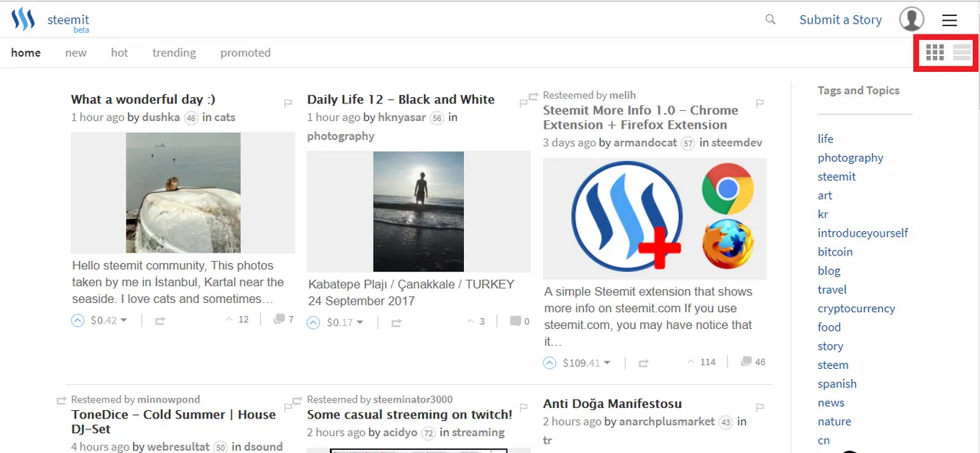Viewport: 980px width, 453px height.
Task: Upvote the 'Steemit More Info 1.0' post
Action: pyautogui.click(x=549, y=363)
